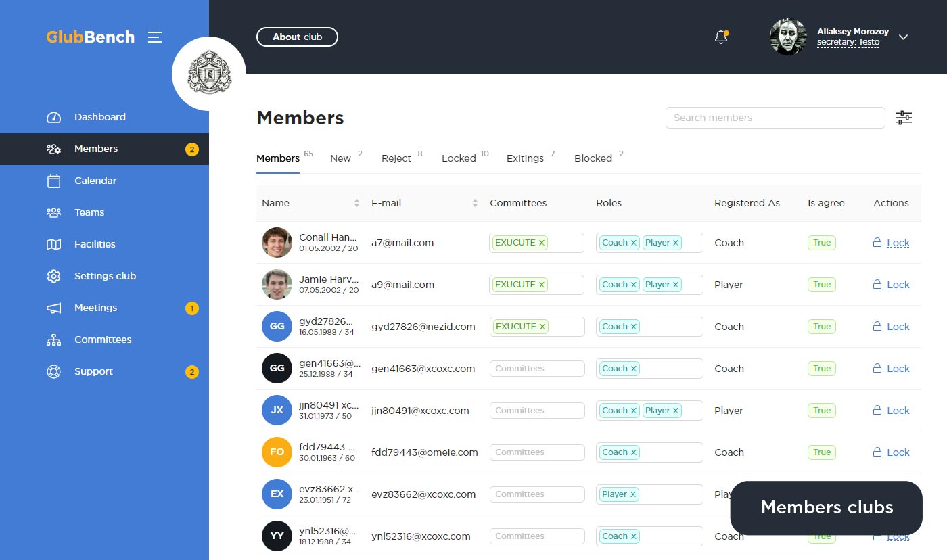Remove Player role from Jamie Harv's row
This screenshot has height=560, width=947.
[675, 285]
